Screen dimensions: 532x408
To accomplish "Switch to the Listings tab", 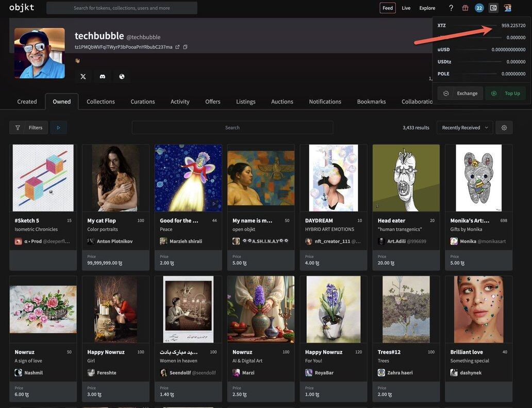I will [246, 101].
